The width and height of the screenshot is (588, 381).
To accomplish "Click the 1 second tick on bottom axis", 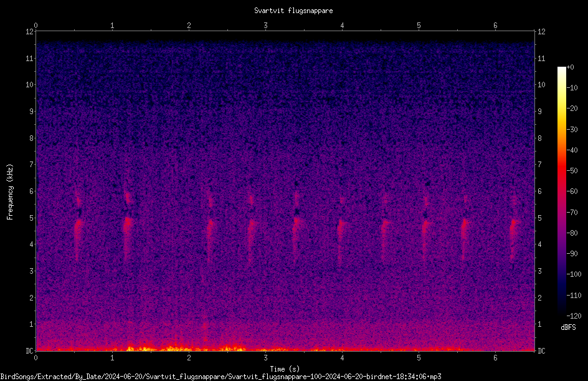I will tap(112, 357).
